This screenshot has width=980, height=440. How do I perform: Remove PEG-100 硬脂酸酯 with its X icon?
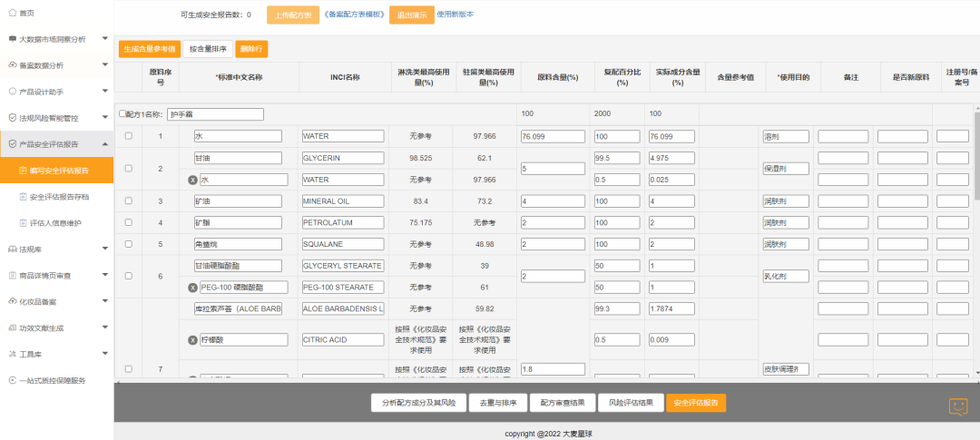(x=193, y=288)
